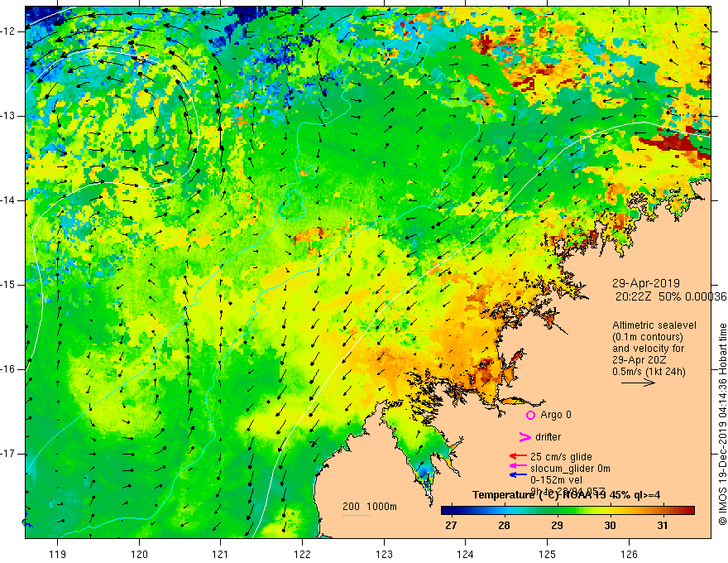Click the Temperature NOAA 19 color bar title
The image size is (728, 563).
click(x=567, y=495)
